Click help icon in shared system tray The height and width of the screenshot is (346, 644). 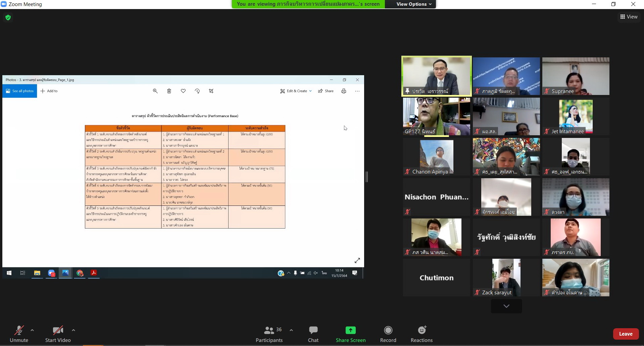(281, 273)
